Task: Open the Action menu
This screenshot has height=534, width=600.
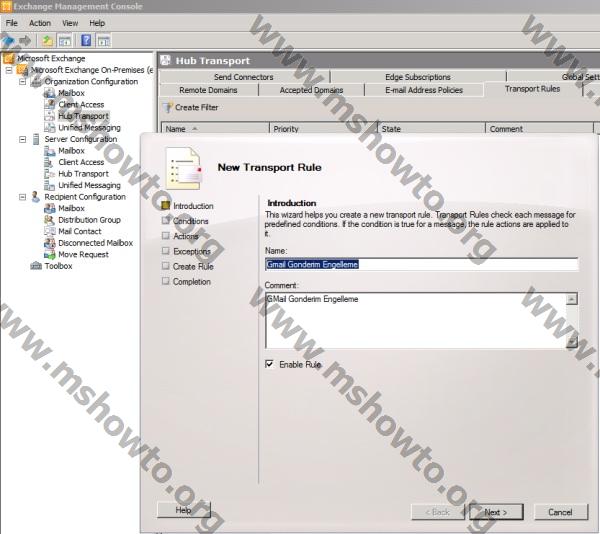Action: click(x=40, y=23)
